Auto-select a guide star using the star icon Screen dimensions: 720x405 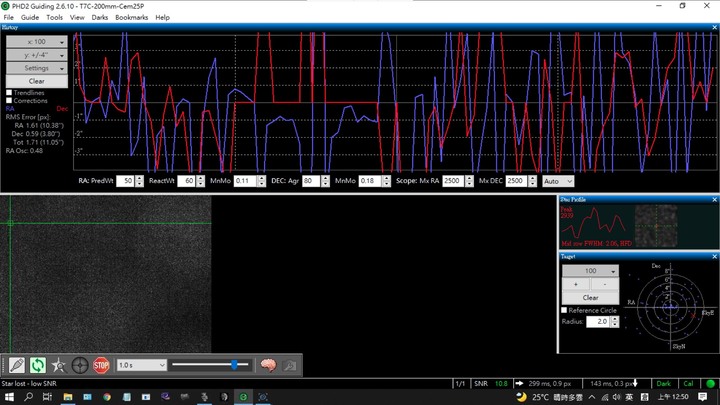pyautogui.click(x=59, y=366)
